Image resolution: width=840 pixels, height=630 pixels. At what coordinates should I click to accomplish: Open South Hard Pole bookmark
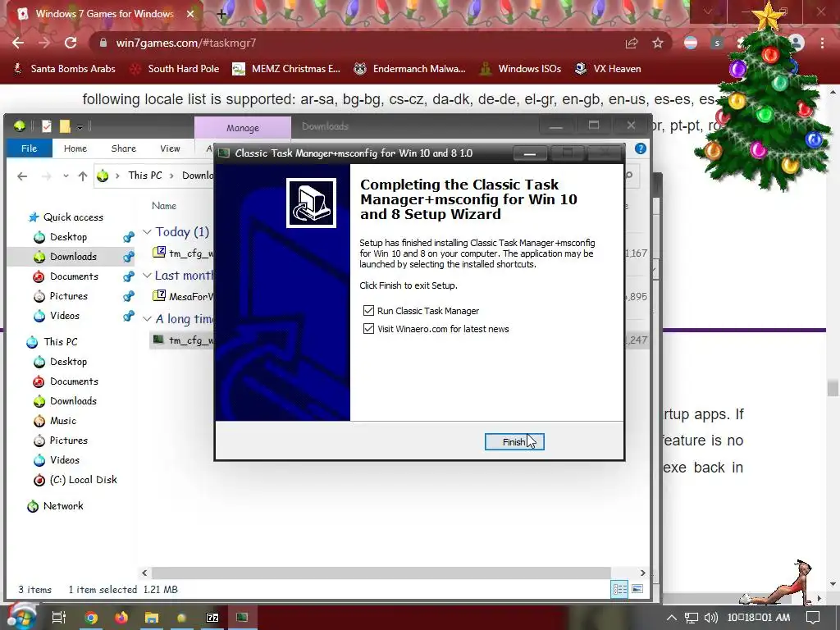click(x=176, y=69)
